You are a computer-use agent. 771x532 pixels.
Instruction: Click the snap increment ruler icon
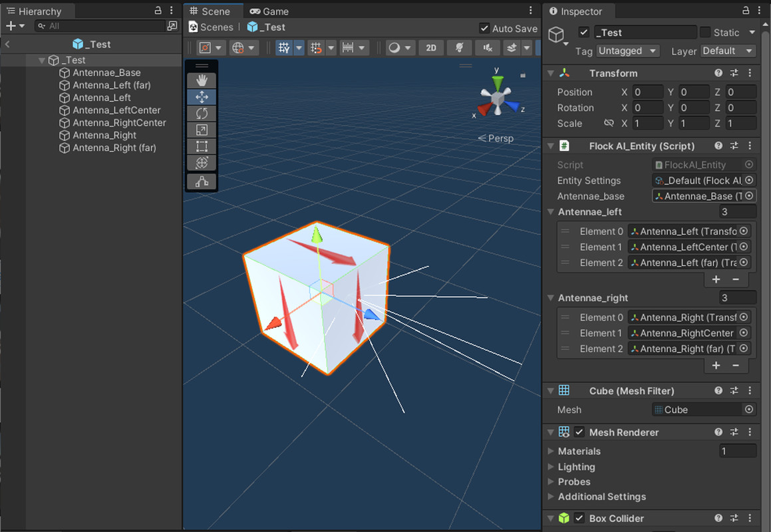[348, 48]
